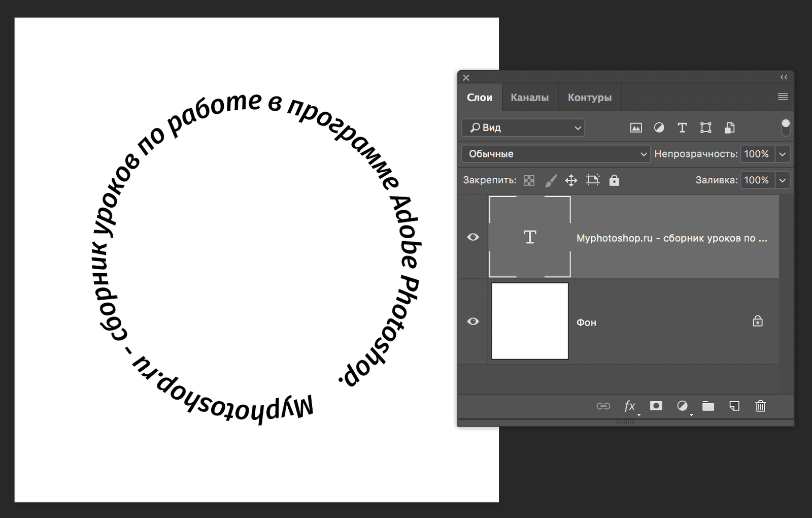Expand the Непрозрачность opacity slider arrow

(x=783, y=154)
